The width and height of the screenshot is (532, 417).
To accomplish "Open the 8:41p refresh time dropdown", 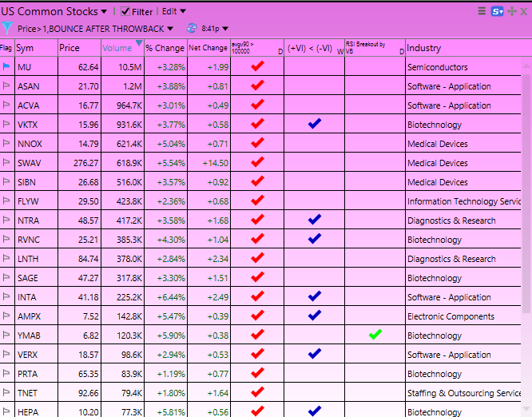I will tap(215, 29).
